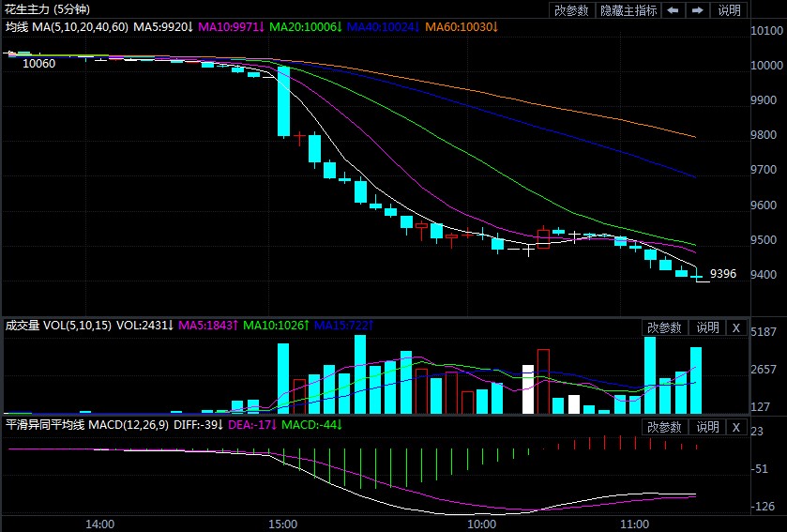Viewport: 787px width, 532px height.
Task: Click the volume MA15:722 label
Action: (344, 326)
